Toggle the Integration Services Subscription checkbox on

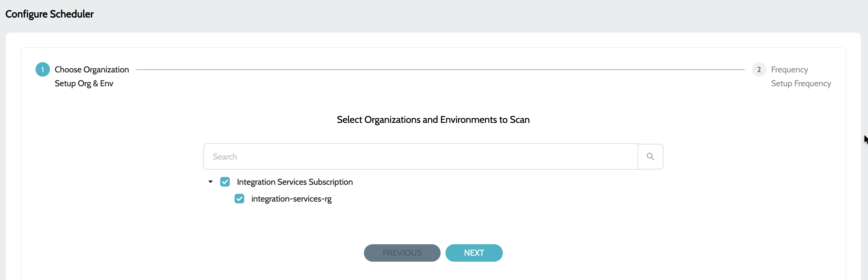pyautogui.click(x=225, y=182)
